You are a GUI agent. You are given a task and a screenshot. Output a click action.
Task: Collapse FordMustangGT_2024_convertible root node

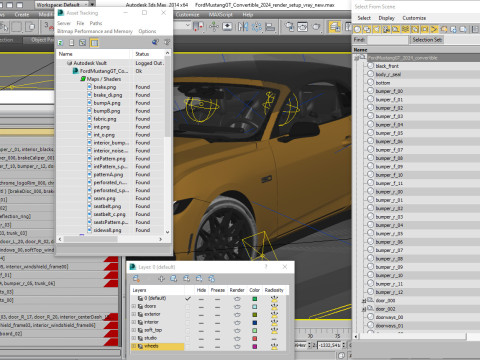[x=356, y=58]
